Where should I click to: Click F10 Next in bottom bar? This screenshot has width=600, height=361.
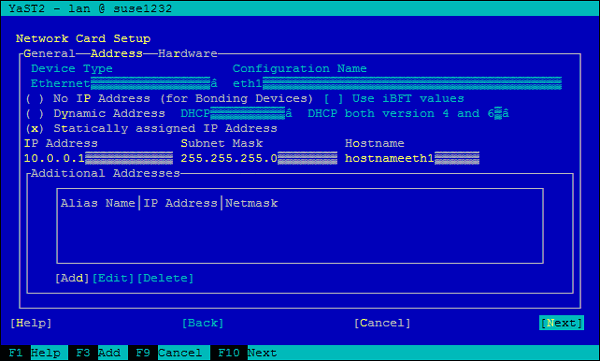[248, 353]
